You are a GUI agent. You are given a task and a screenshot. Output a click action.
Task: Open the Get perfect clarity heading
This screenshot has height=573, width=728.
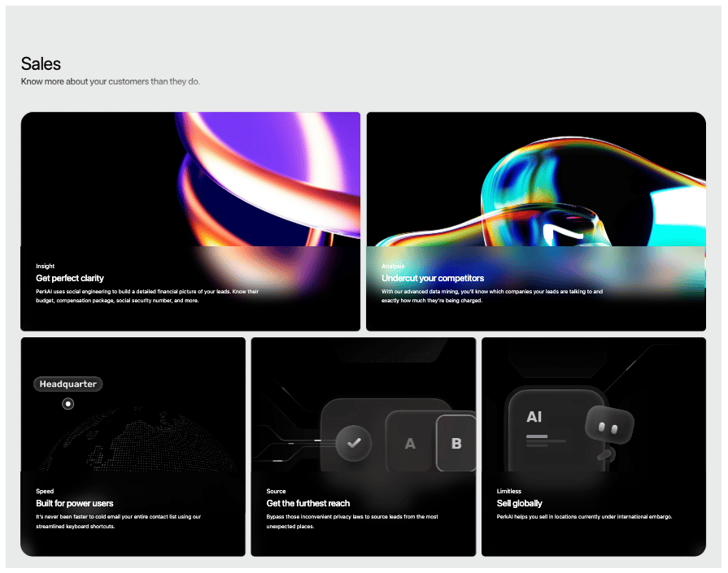pos(70,278)
